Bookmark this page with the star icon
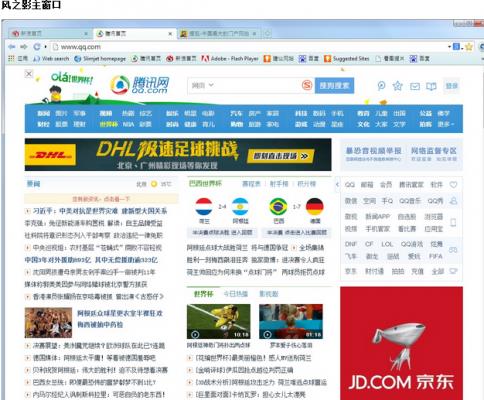484x400 pixels. [469, 47]
